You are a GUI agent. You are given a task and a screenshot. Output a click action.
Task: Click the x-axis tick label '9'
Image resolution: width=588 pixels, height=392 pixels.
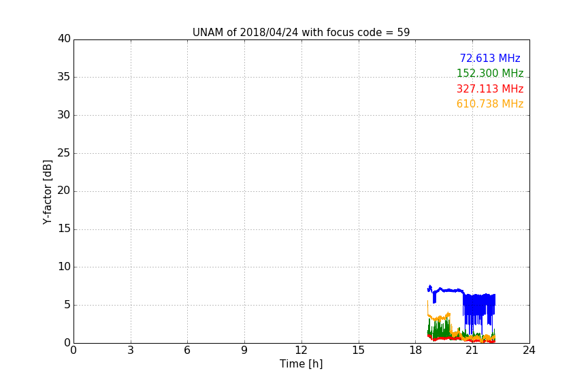(244, 350)
